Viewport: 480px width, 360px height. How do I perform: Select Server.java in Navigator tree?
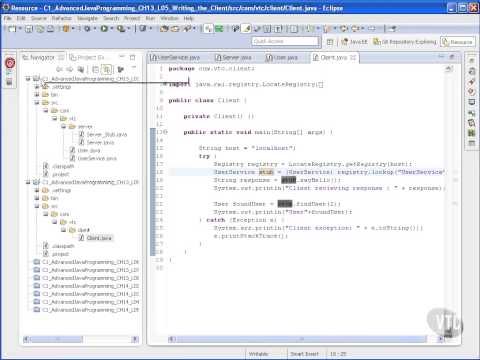96,143
